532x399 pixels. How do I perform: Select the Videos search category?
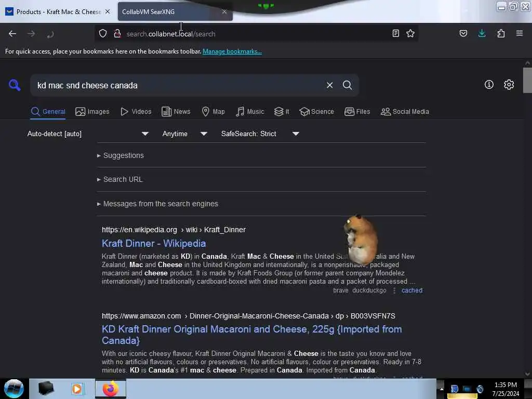[136, 112]
